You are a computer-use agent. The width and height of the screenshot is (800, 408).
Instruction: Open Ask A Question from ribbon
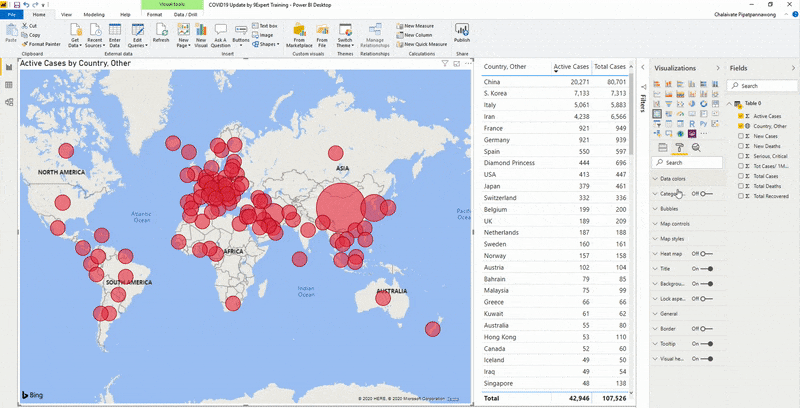pyautogui.click(x=220, y=36)
